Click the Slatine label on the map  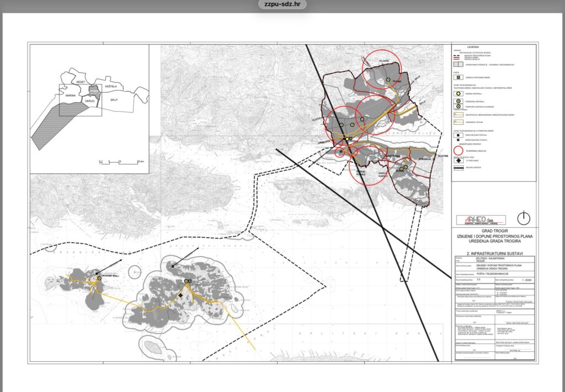point(443,156)
